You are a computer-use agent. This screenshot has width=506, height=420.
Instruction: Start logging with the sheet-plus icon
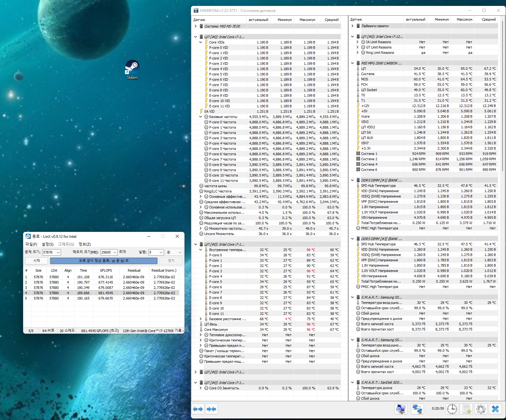click(467, 409)
